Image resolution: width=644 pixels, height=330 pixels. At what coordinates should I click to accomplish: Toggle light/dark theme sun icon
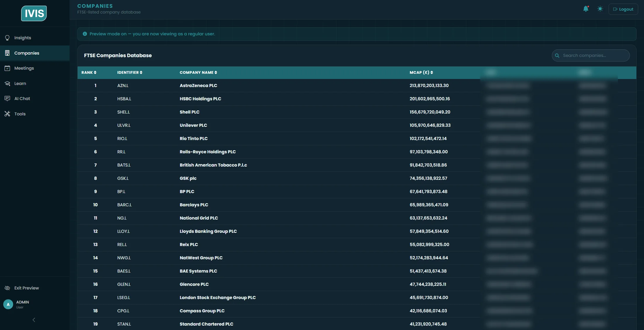[x=600, y=9]
